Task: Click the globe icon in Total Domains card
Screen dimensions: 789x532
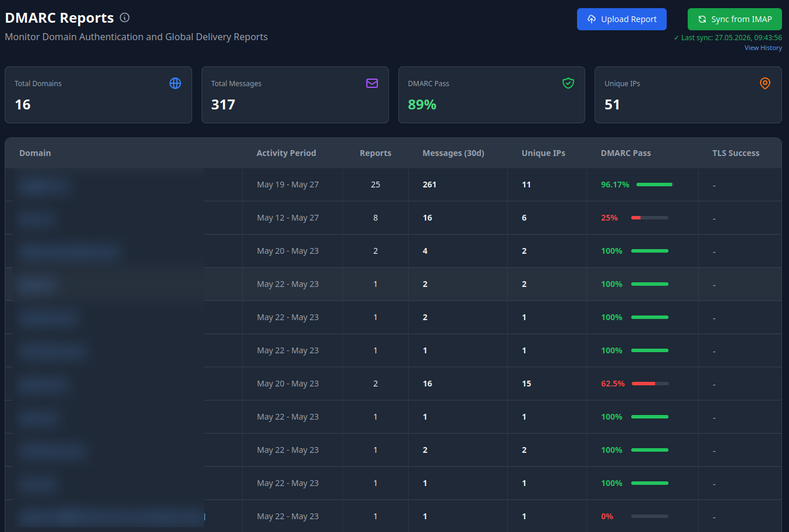Action: coord(175,83)
